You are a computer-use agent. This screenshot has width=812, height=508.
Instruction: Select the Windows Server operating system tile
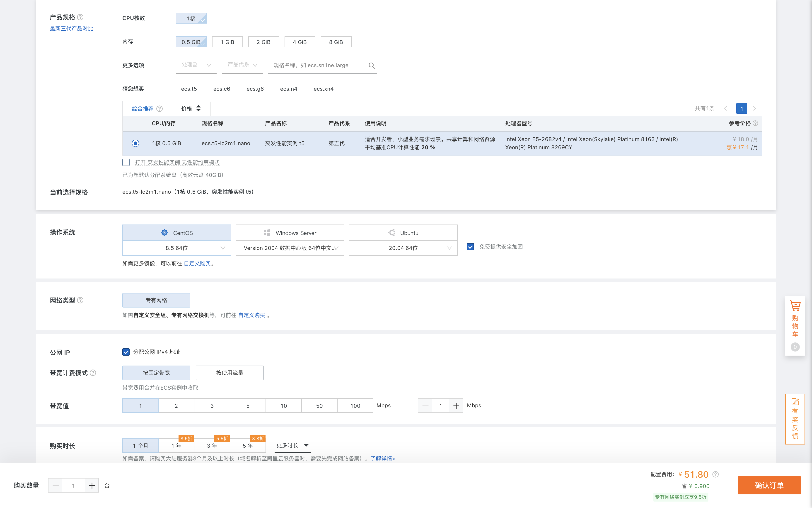290,232
